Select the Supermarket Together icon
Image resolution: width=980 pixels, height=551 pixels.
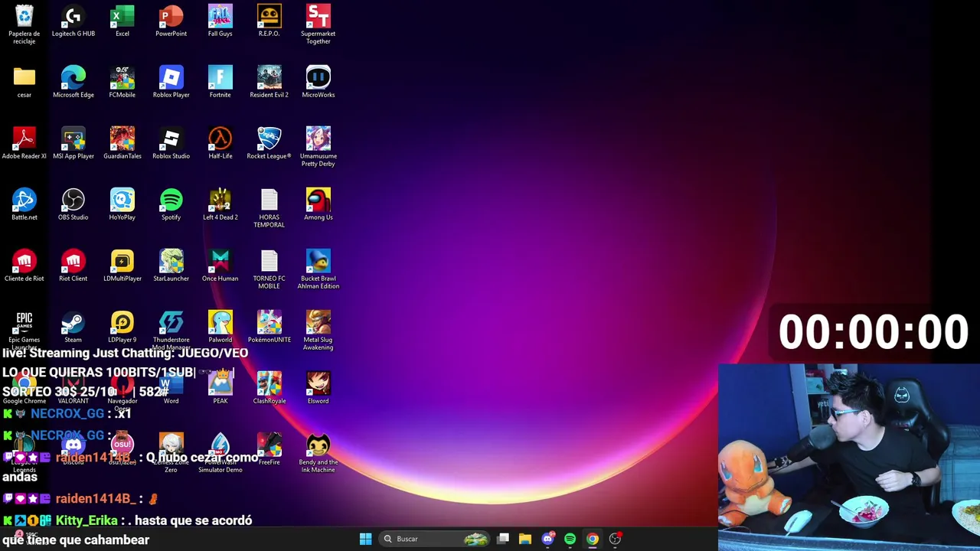point(318,24)
